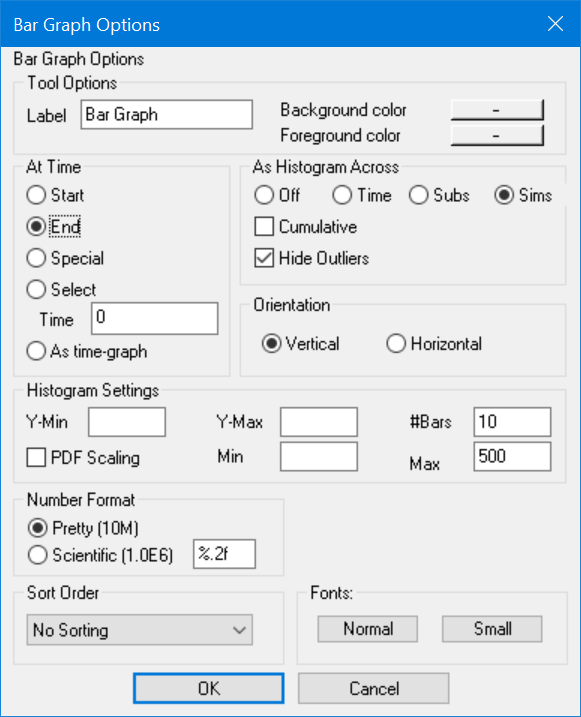Confirm with the OK button
The image size is (581, 717).
(x=208, y=688)
